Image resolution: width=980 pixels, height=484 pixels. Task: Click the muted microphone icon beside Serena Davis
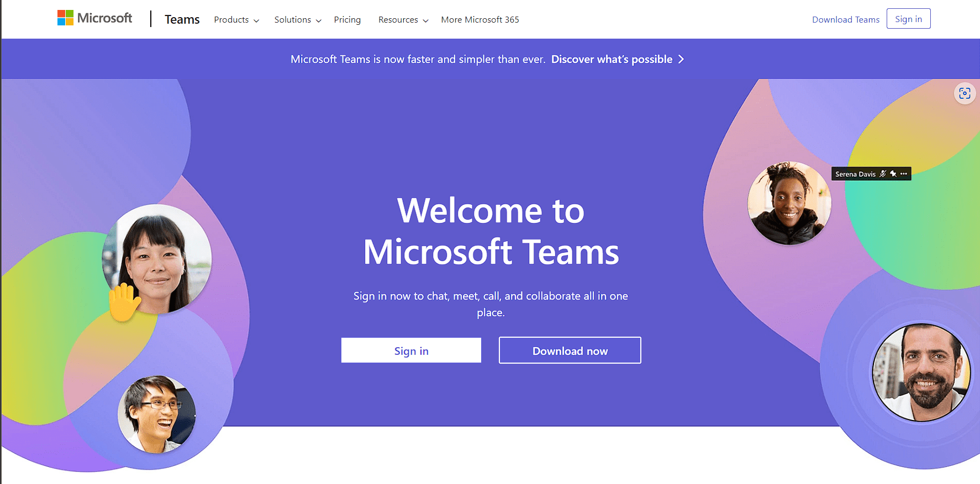(883, 174)
